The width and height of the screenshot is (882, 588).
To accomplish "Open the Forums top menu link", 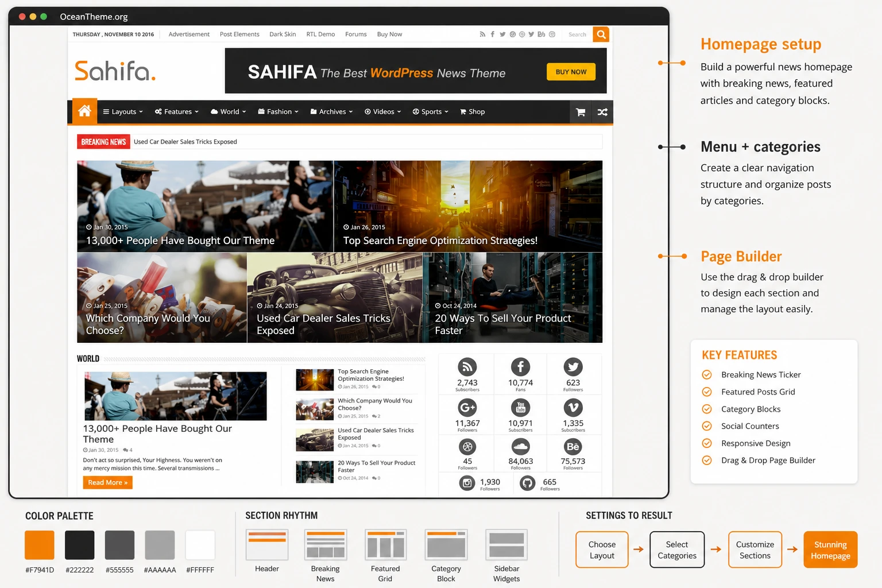I will 356,34.
